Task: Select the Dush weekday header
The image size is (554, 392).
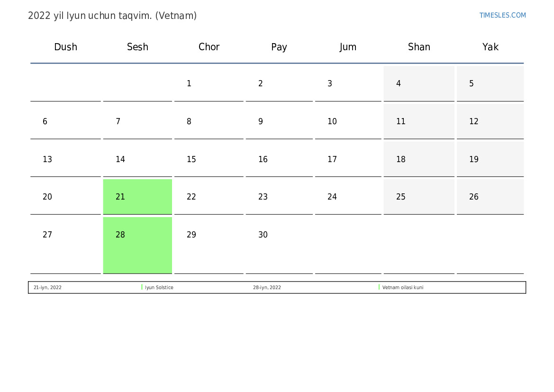Action: coord(66,47)
